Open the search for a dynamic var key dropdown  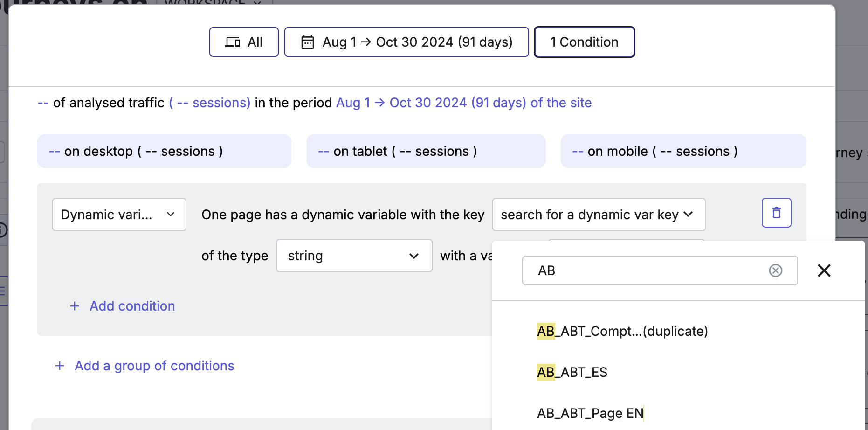pyautogui.click(x=599, y=215)
